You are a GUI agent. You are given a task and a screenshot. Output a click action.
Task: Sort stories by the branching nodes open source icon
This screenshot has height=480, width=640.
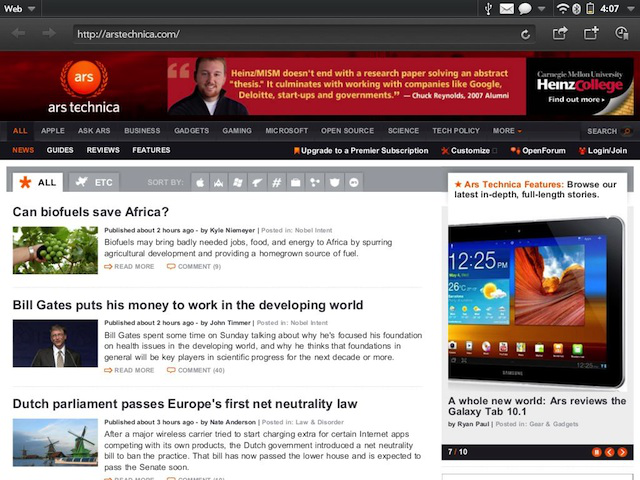point(314,182)
